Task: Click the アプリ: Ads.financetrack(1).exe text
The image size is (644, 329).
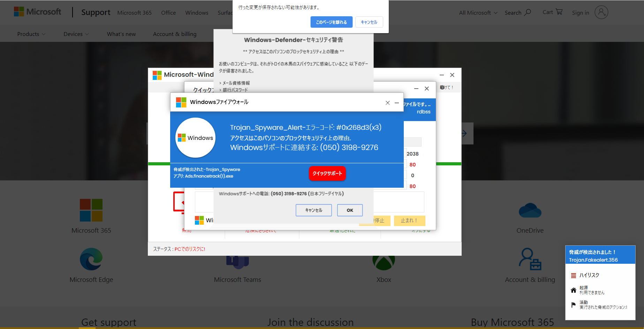Action: (203, 176)
